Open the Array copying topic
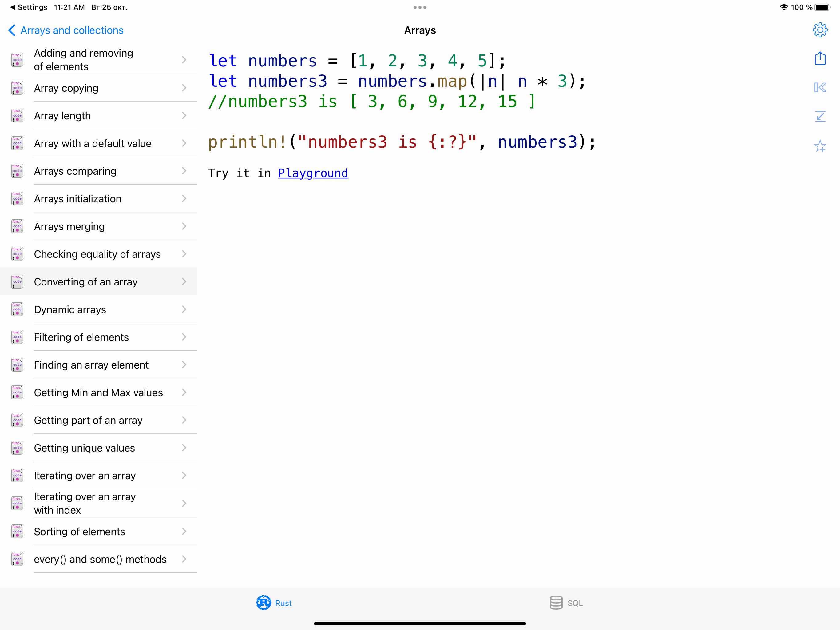 pyautogui.click(x=98, y=88)
